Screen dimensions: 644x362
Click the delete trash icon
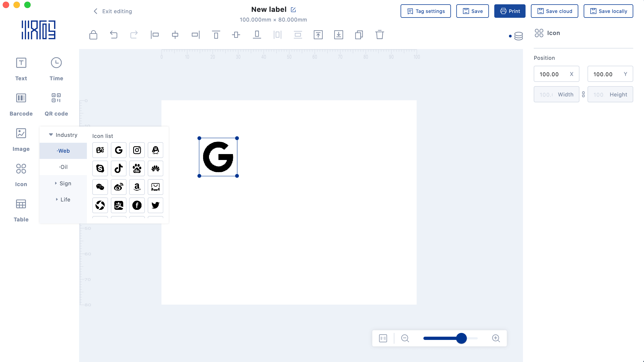point(380,35)
